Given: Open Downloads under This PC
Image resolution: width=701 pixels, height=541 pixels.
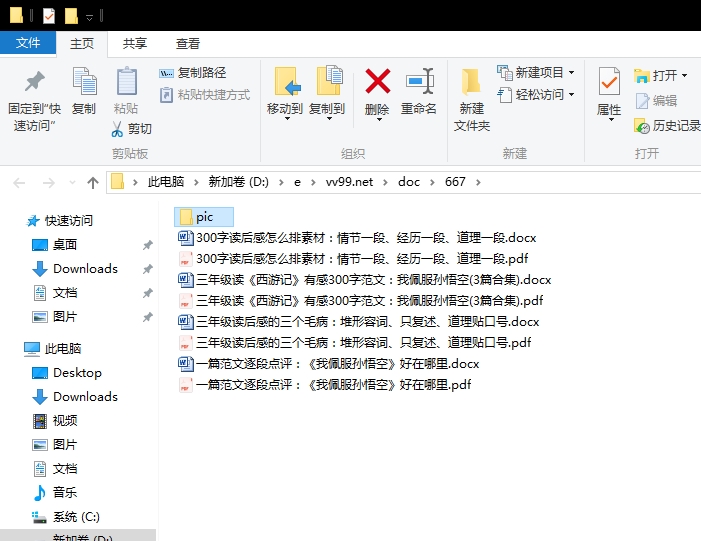Looking at the screenshot, I should point(75,397).
